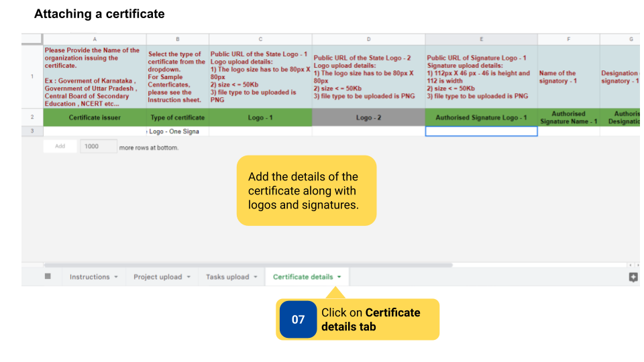
Task: Select the empty Certificate issuer cell in row 3
Action: [95, 131]
